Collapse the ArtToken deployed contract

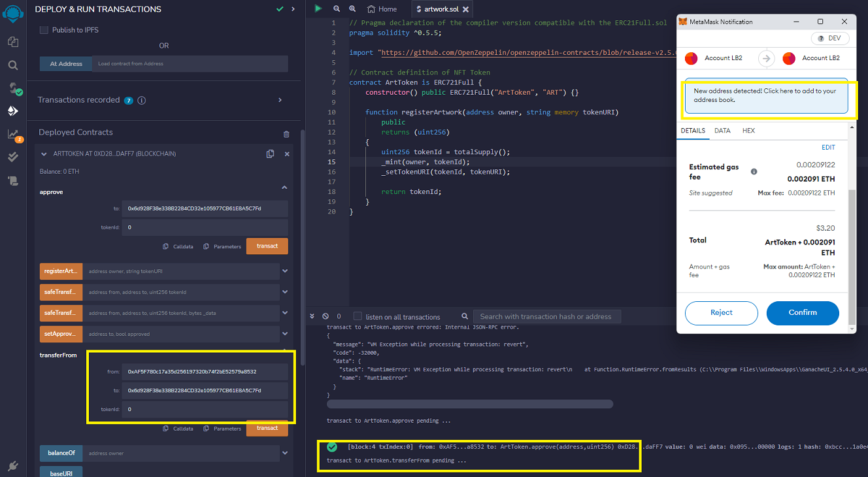[x=44, y=154]
